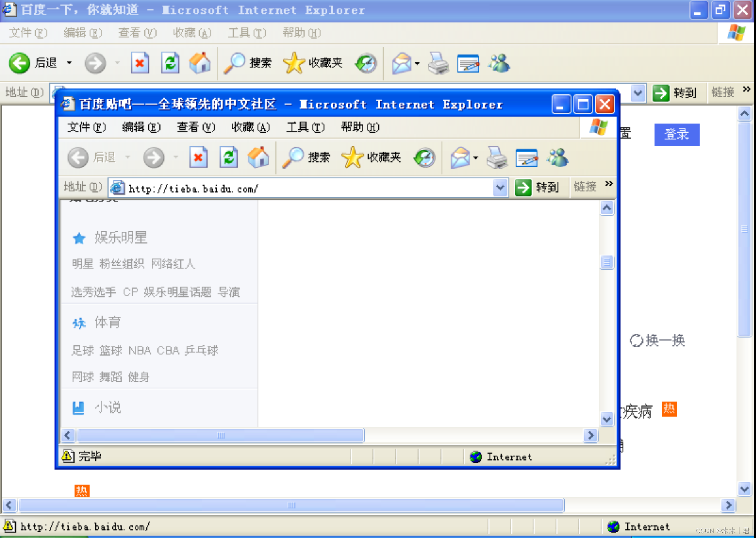
Task: Click NBA link under 体育
Action: click(x=140, y=351)
